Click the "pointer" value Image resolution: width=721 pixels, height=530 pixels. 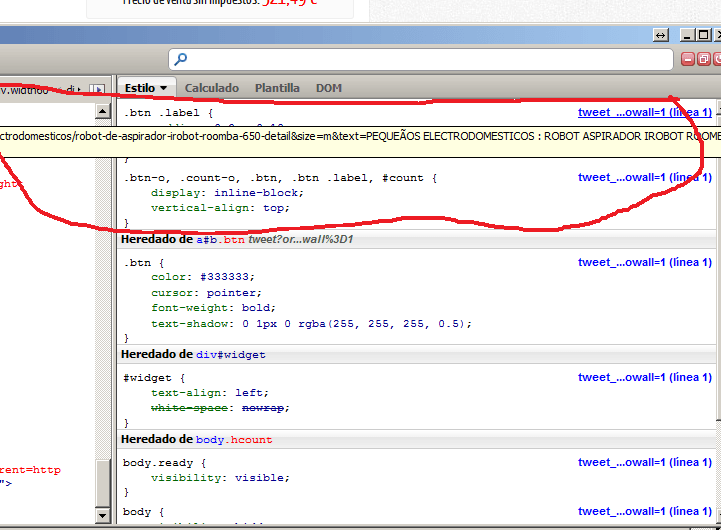coord(231,293)
